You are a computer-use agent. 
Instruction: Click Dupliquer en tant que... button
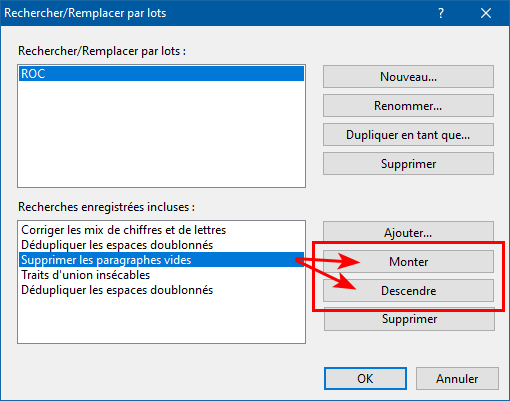[x=408, y=135]
